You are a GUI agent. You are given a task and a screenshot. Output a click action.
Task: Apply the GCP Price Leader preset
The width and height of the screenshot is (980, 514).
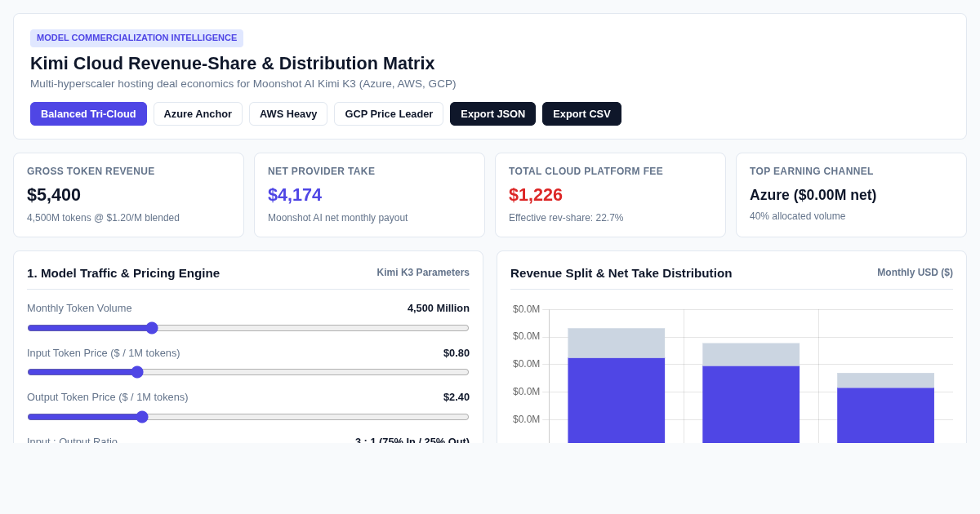pos(389,114)
